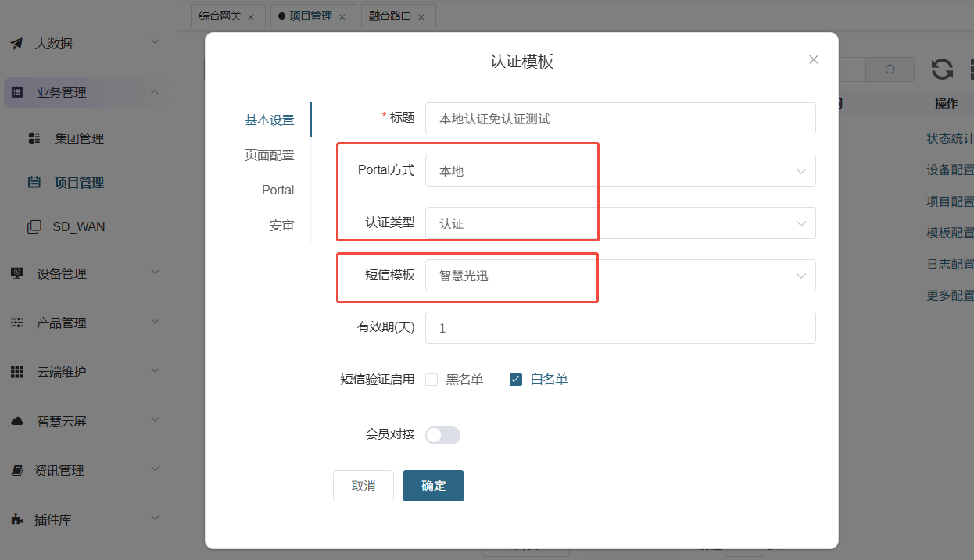Uncheck the 白名单 checkbox
Viewport: 974px width, 560px height.
[516, 380]
